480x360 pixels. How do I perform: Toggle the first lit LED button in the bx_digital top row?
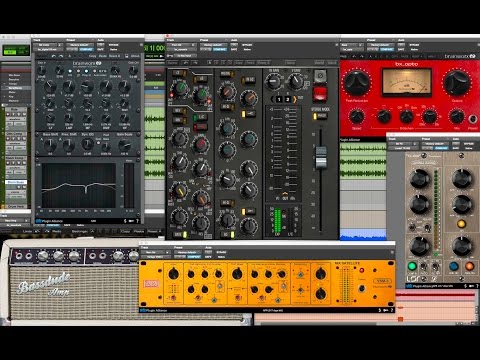click(x=70, y=71)
